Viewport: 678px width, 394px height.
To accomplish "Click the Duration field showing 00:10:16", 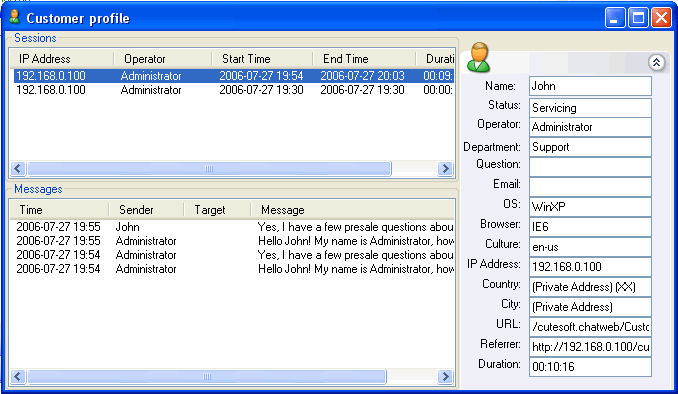I will 590,367.
